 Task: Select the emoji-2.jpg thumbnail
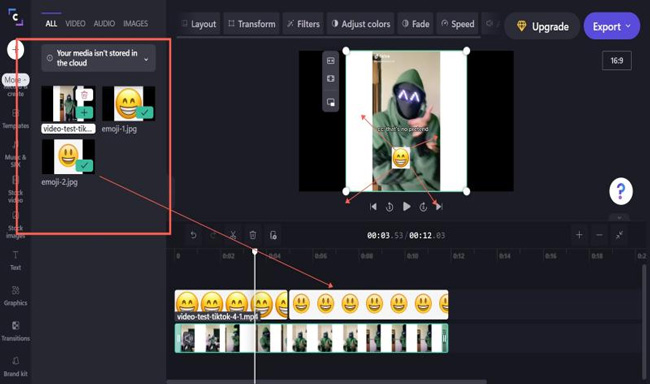click(68, 156)
